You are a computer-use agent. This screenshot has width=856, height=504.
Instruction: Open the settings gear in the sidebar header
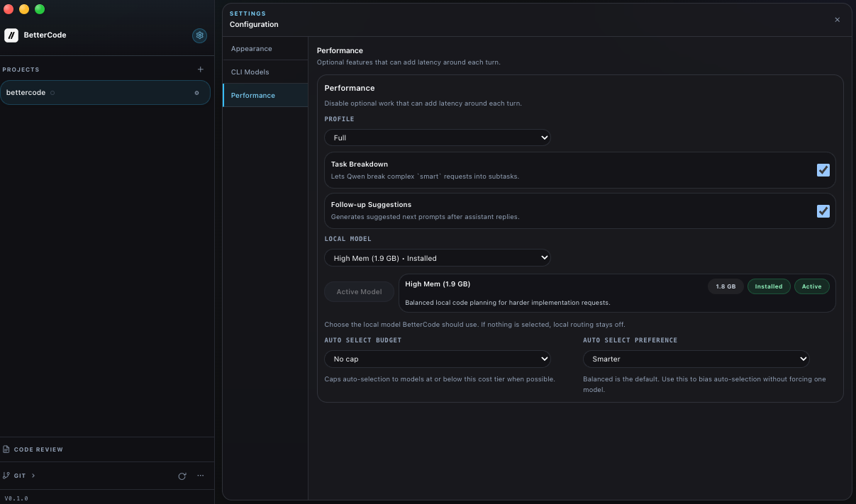[x=199, y=35]
